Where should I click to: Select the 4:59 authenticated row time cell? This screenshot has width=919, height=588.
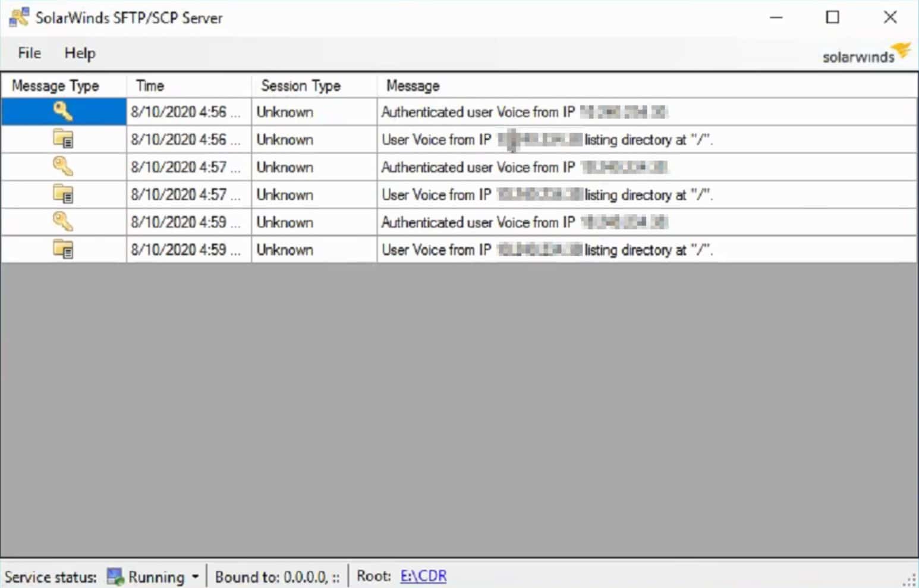coord(189,222)
